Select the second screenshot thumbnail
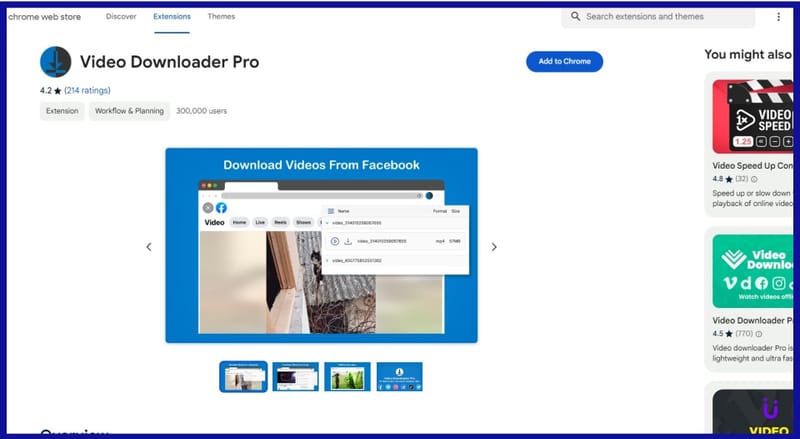The image size is (800, 439). pyautogui.click(x=295, y=377)
